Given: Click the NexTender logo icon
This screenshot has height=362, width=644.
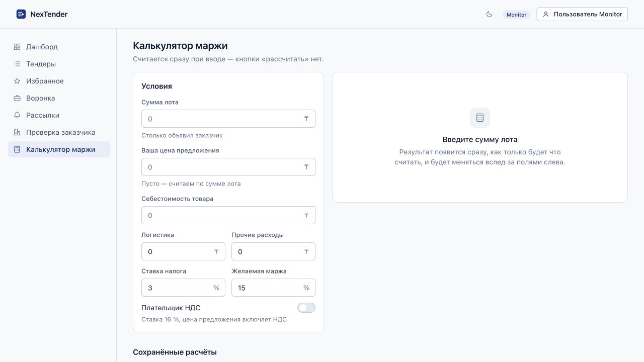Looking at the screenshot, I should [21, 14].
